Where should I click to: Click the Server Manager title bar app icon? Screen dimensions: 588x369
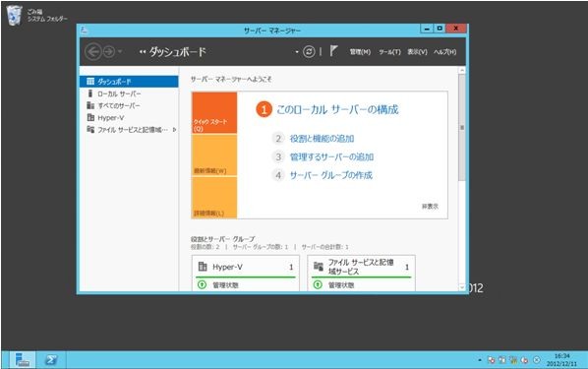(84, 31)
